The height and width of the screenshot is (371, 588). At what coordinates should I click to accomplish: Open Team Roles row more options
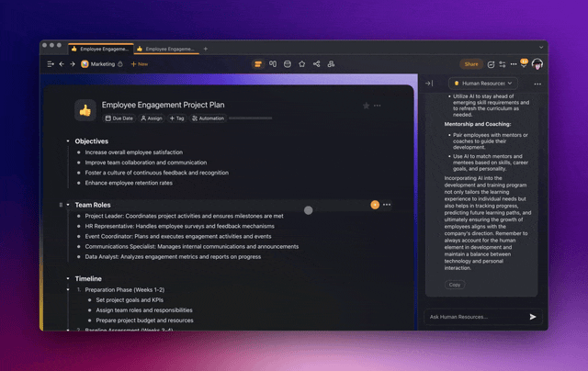[387, 205]
